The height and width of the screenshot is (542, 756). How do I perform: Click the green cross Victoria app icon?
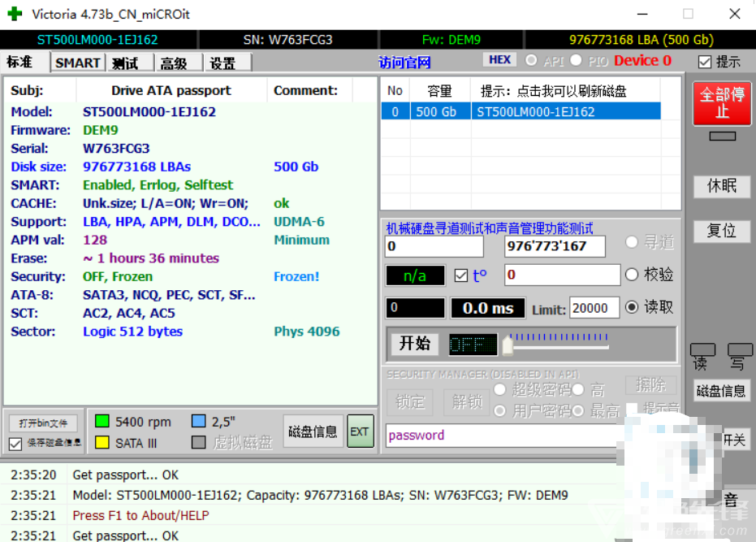[x=15, y=14]
